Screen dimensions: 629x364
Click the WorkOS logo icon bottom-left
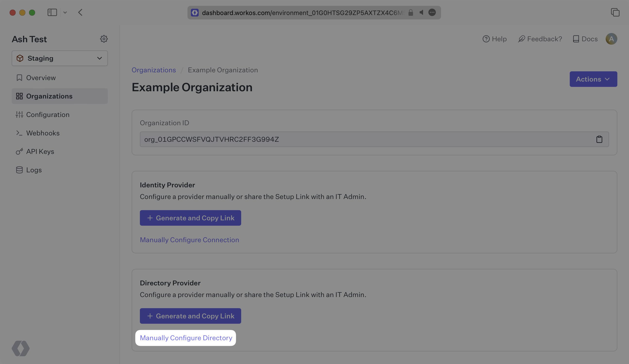(x=20, y=348)
